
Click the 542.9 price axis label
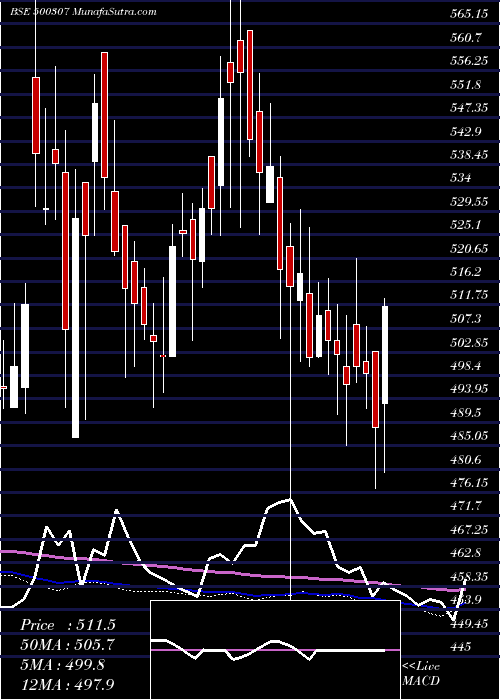click(x=466, y=132)
